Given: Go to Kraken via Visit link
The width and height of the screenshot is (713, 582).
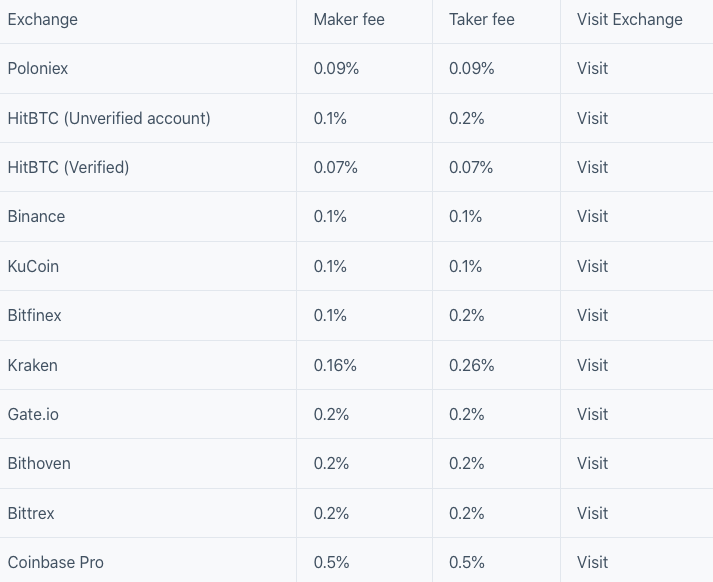Looking at the screenshot, I should (x=592, y=365).
